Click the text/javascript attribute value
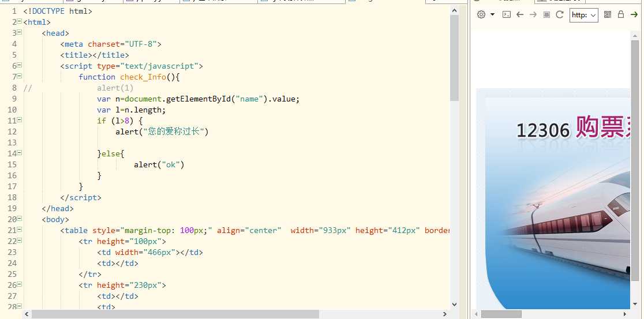 coord(159,66)
